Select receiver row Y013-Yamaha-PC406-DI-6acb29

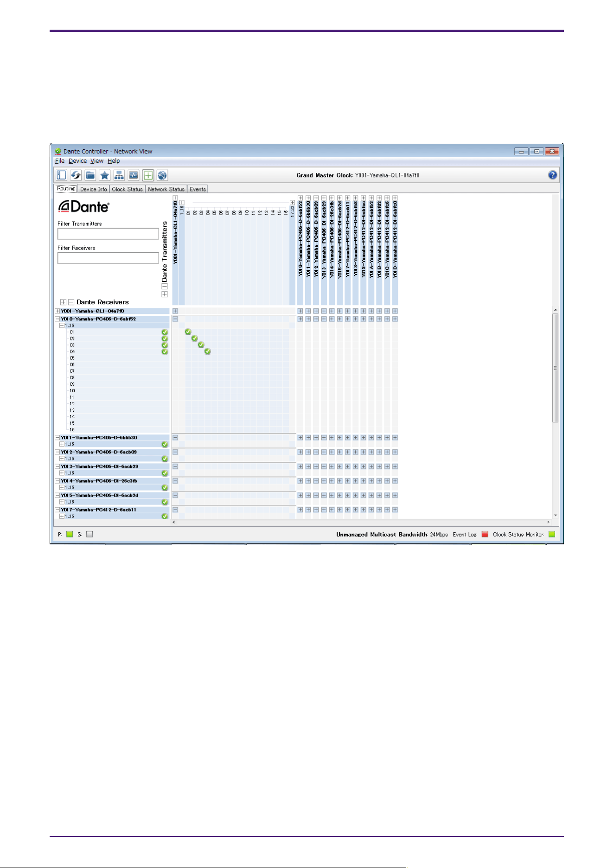tap(112, 466)
